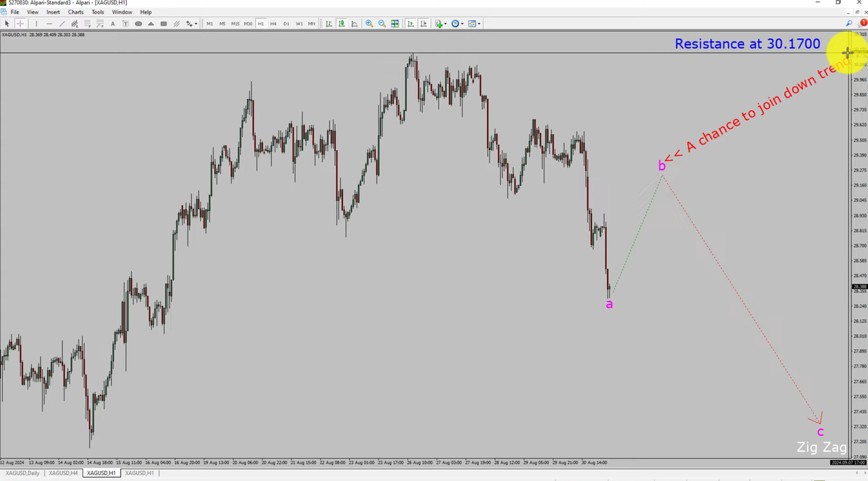Click the 28.470 price scale value
Screen dimensions: 868x481
click(x=859, y=275)
